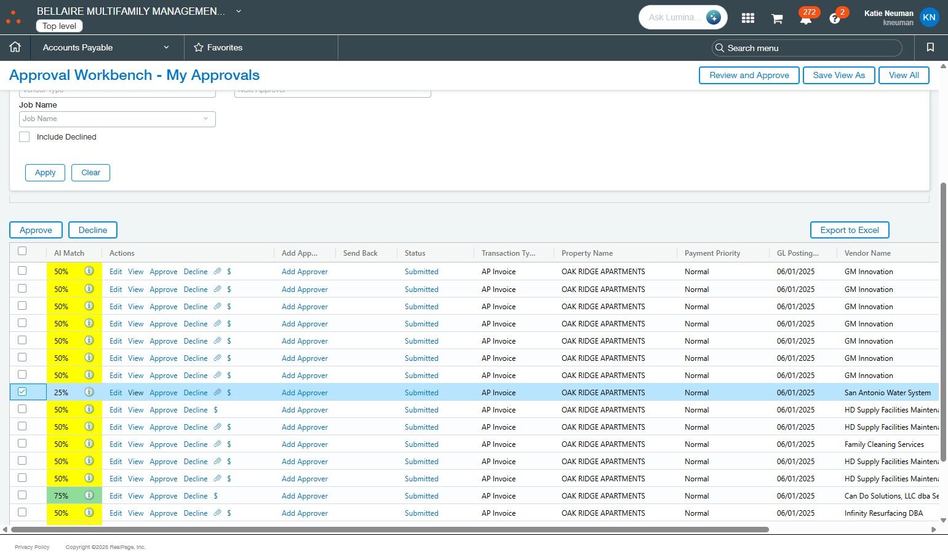Open the attachment paperclip on Family Cleaning Services row
This screenshot has width=948, height=560.
pyautogui.click(x=217, y=444)
